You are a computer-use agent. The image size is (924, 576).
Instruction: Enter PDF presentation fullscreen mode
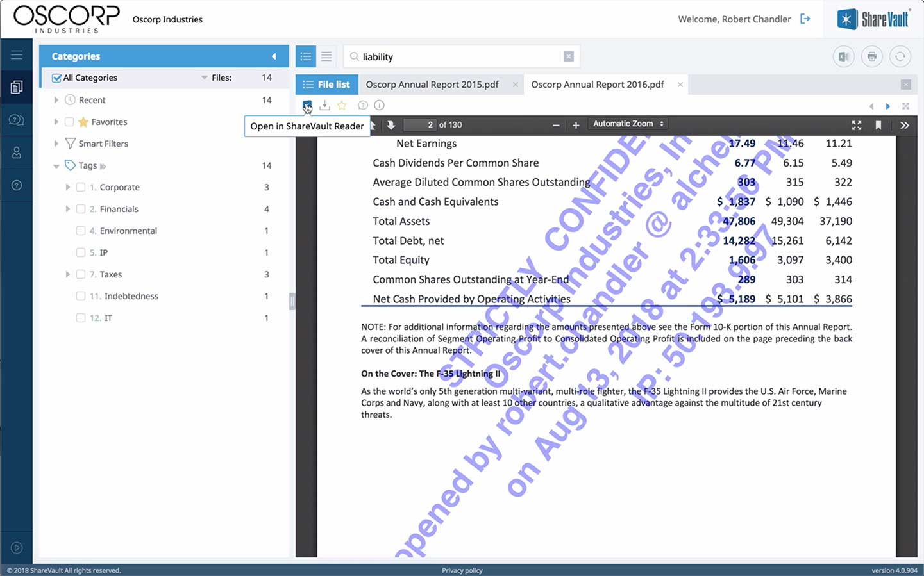click(x=857, y=125)
